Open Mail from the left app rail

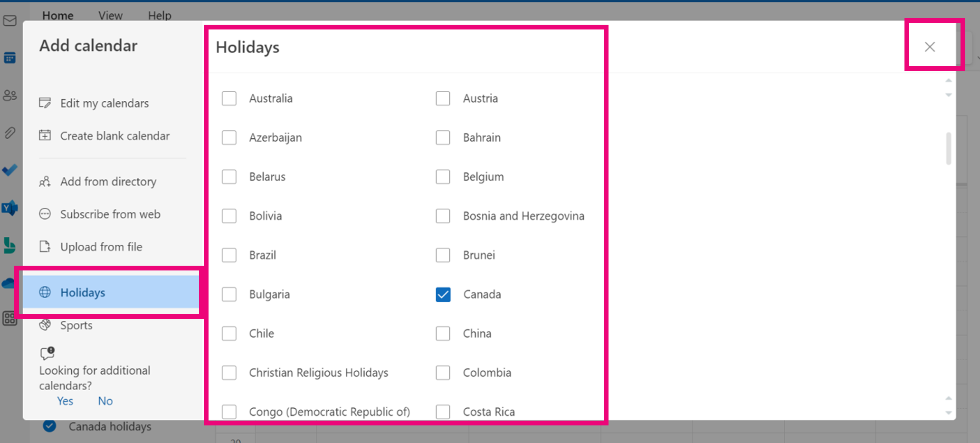coord(10,21)
